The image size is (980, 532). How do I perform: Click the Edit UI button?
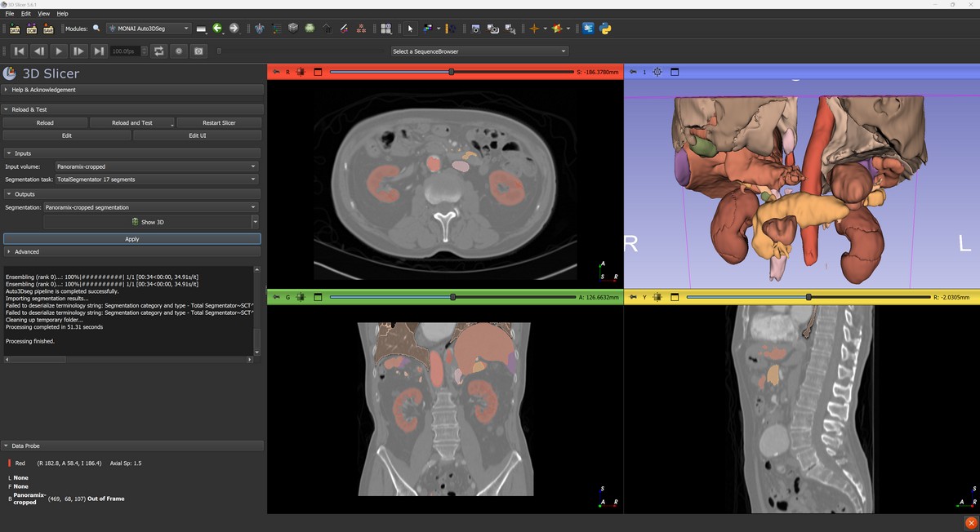click(197, 135)
